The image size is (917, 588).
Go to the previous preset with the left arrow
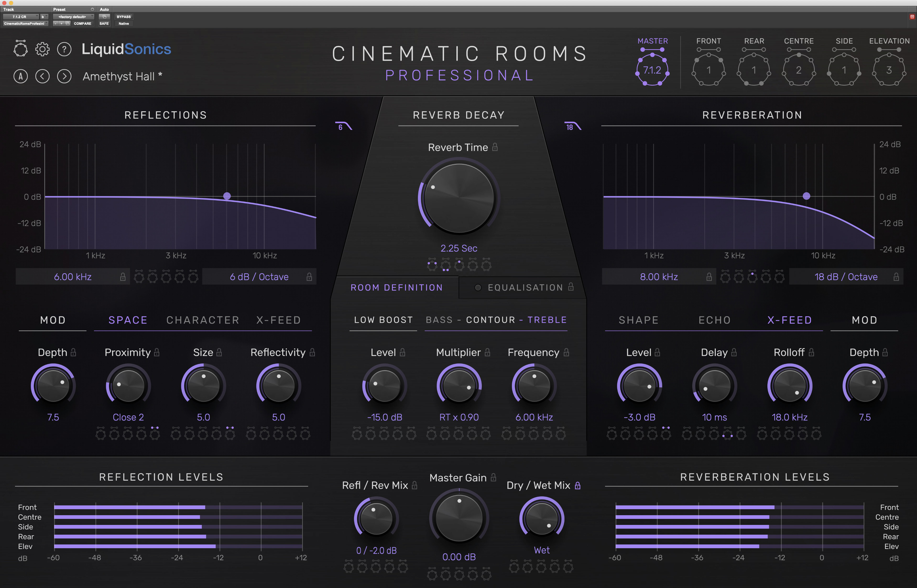tap(42, 76)
